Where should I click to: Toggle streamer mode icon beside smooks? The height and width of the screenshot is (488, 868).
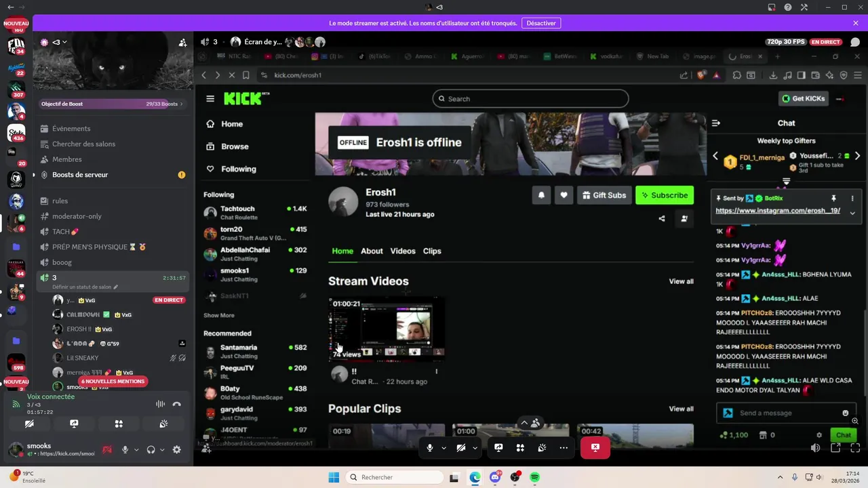(106, 449)
